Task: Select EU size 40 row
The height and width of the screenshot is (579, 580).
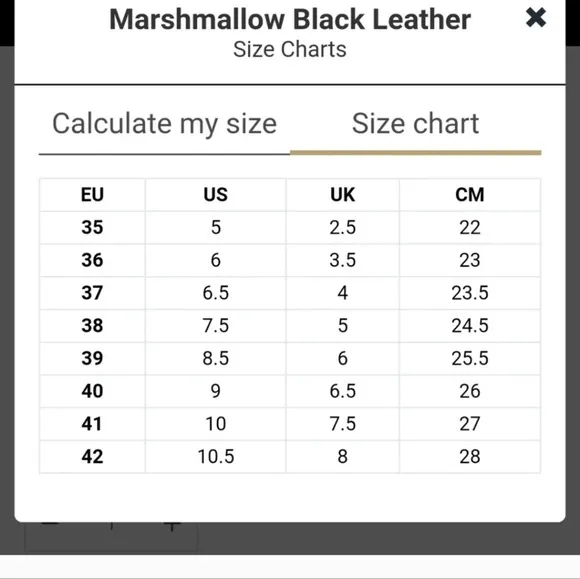Action: [x=290, y=391]
